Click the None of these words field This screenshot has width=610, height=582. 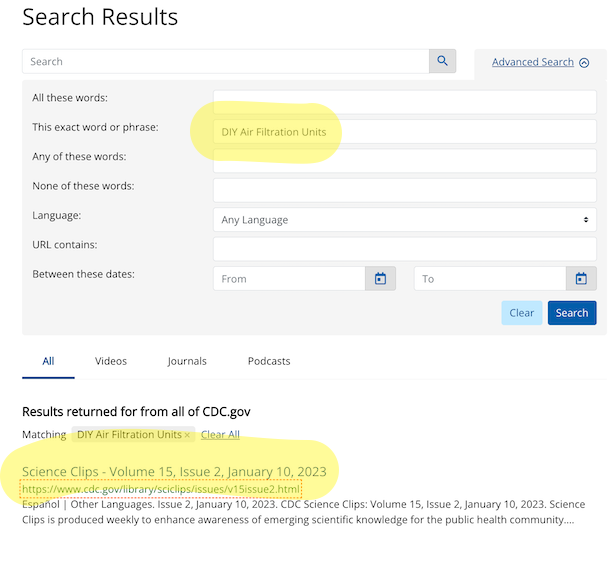click(404, 190)
